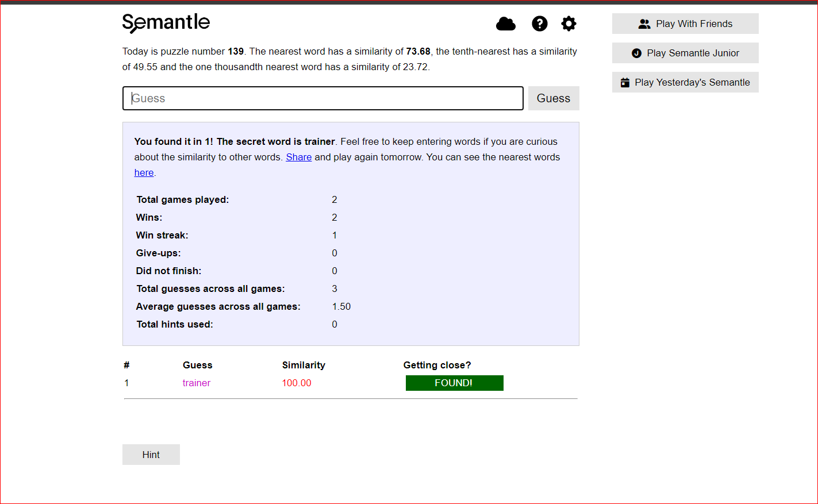Request a Hint
This screenshot has height=504, width=818.
(151, 455)
